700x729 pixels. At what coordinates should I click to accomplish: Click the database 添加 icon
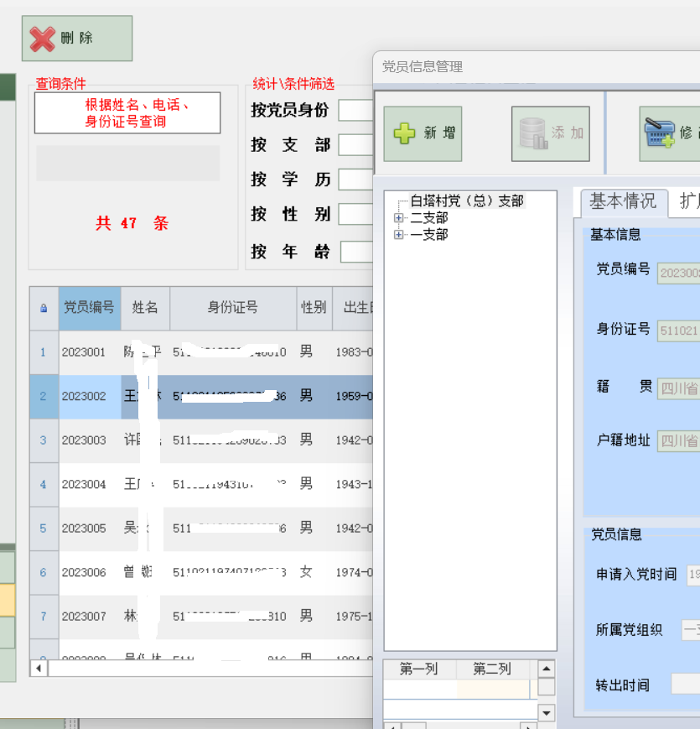click(532, 133)
